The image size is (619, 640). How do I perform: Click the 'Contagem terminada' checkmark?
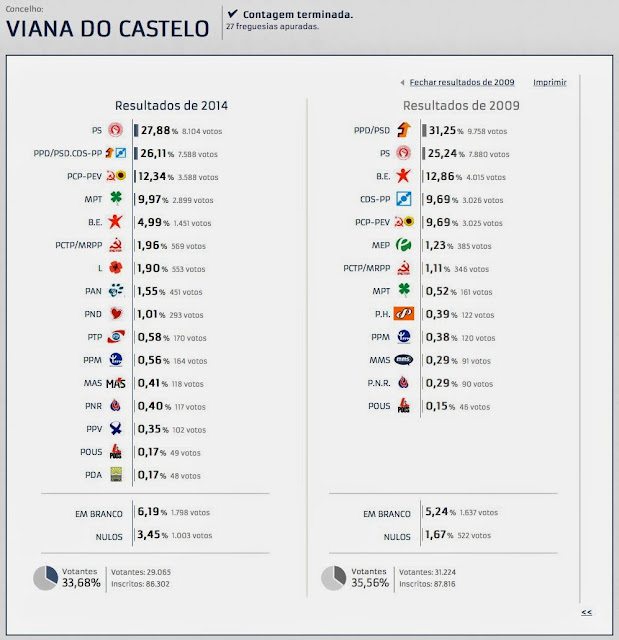pyautogui.click(x=233, y=14)
